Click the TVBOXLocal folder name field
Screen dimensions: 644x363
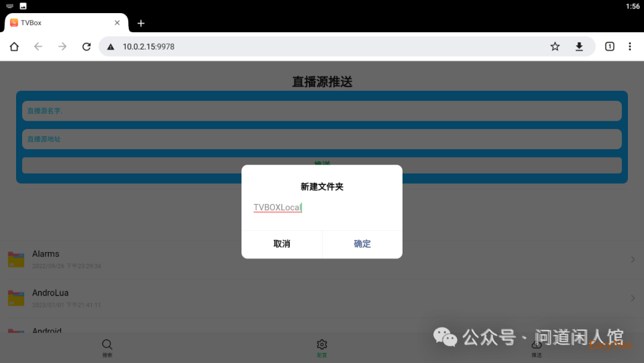click(321, 208)
